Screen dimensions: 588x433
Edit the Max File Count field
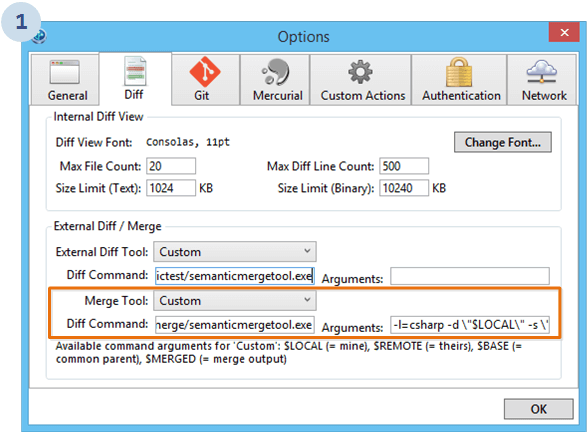point(171,166)
